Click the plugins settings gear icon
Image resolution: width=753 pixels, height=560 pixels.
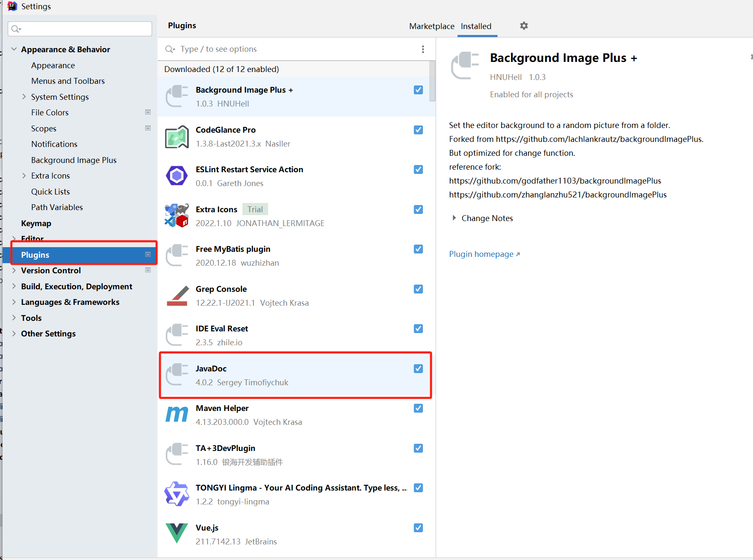[524, 26]
